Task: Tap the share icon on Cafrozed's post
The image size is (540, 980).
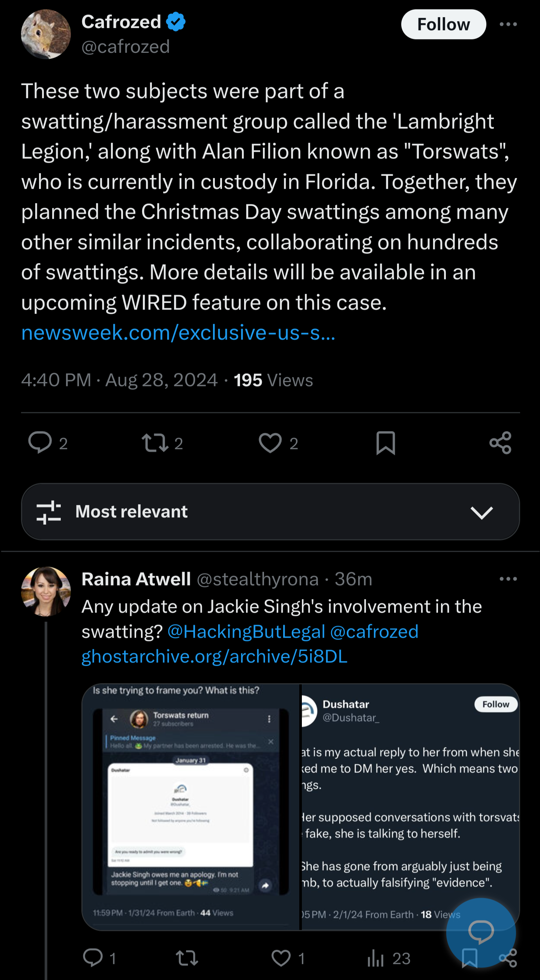Action: click(x=501, y=443)
